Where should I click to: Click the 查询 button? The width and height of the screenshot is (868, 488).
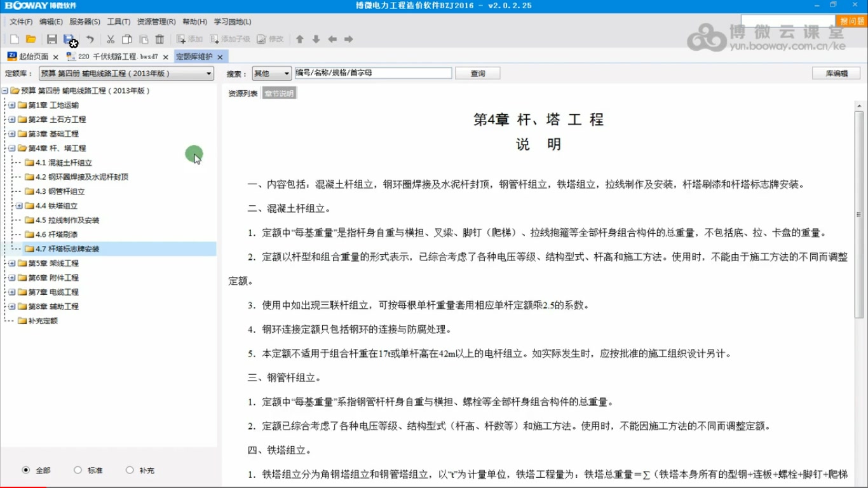477,74
